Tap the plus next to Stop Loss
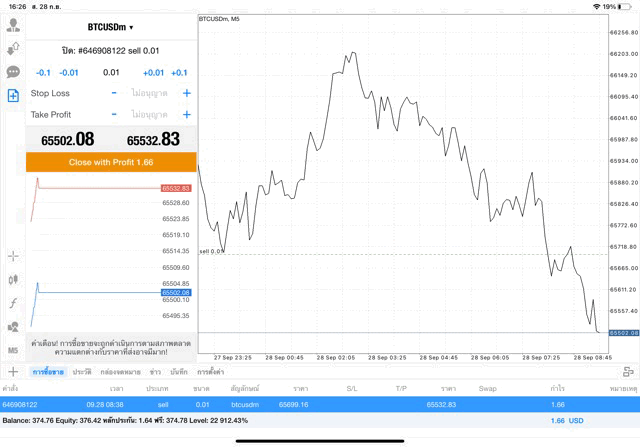640x447 pixels. pyautogui.click(x=186, y=93)
